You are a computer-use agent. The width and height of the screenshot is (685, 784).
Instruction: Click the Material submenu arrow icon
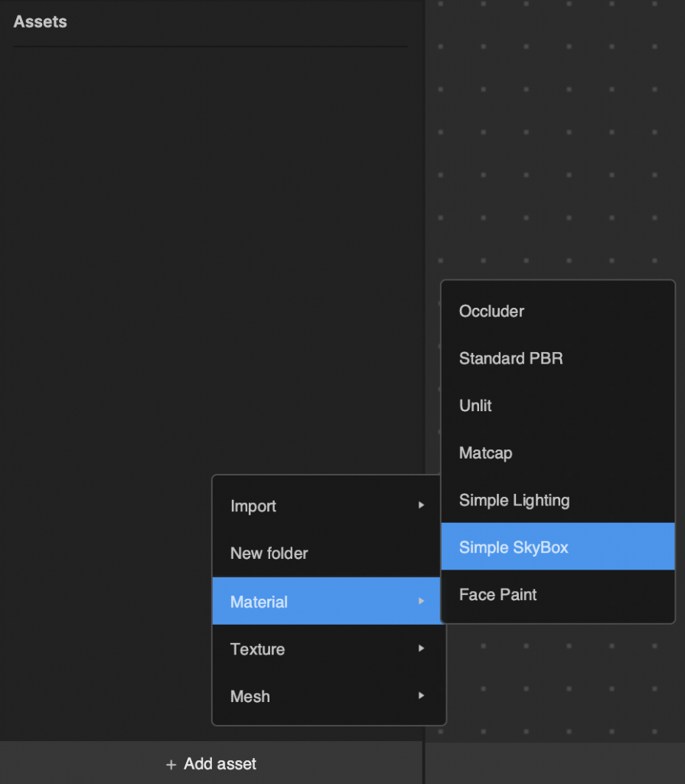click(x=421, y=601)
